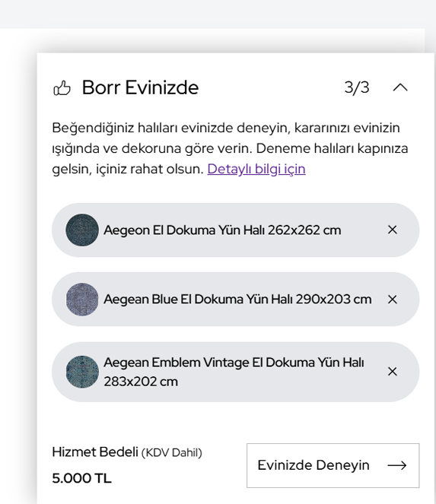Click the 3/3 item counter

pos(357,87)
